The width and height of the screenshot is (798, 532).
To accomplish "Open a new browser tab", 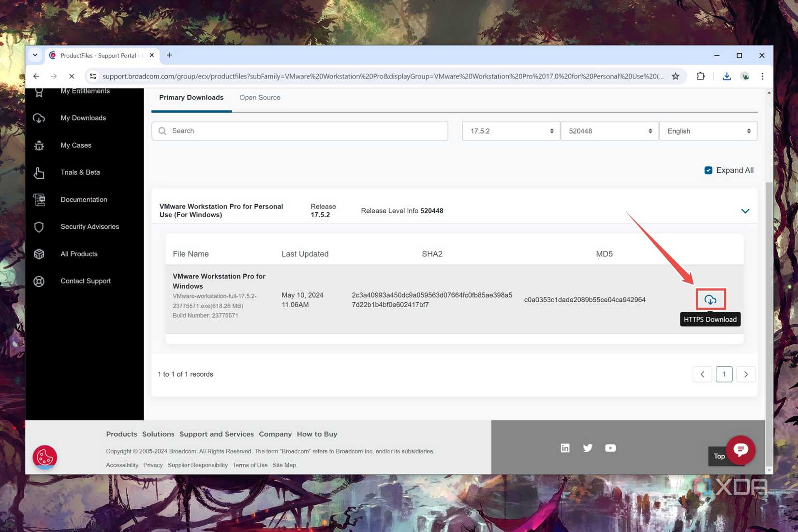I will point(169,55).
